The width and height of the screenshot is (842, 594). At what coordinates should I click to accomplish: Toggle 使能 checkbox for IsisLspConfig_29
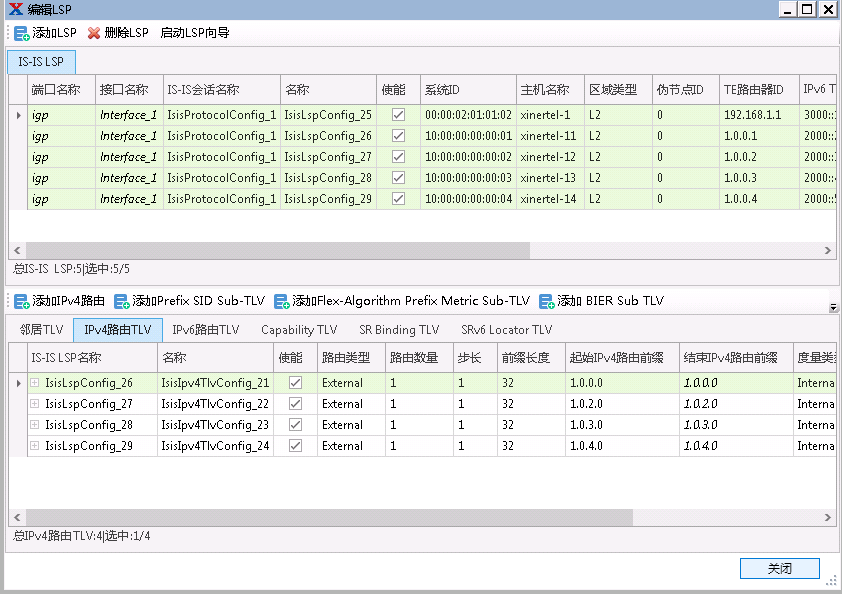(398, 199)
